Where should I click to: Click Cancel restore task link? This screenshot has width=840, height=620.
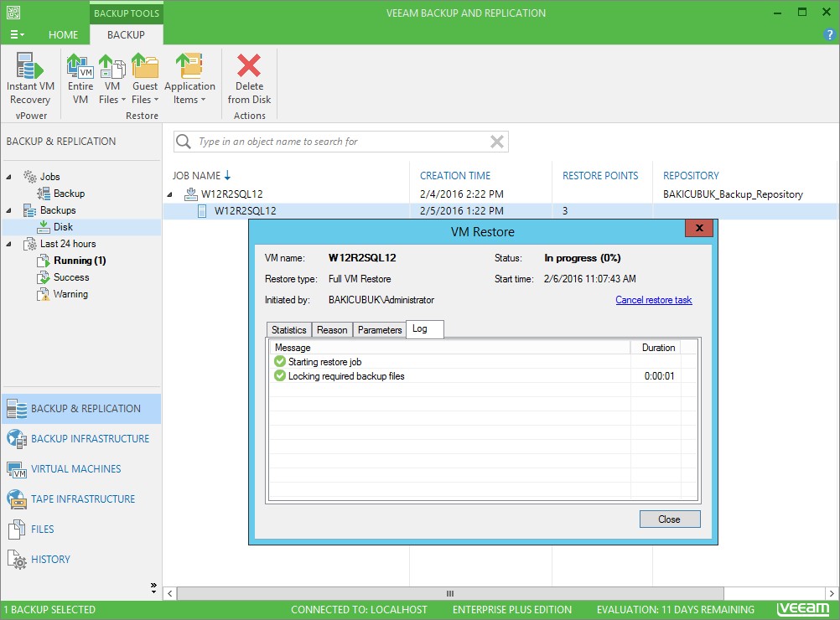point(654,300)
